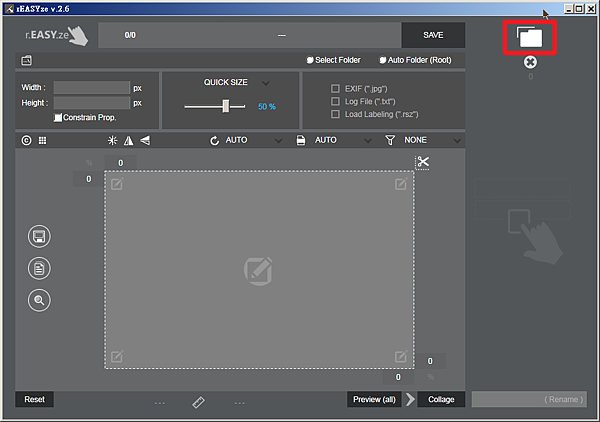600x422 pixels.
Task: Click the Reset button
Action: (x=34, y=399)
